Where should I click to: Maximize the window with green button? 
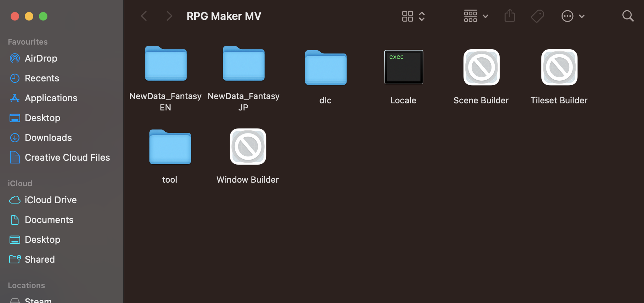tap(43, 16)
